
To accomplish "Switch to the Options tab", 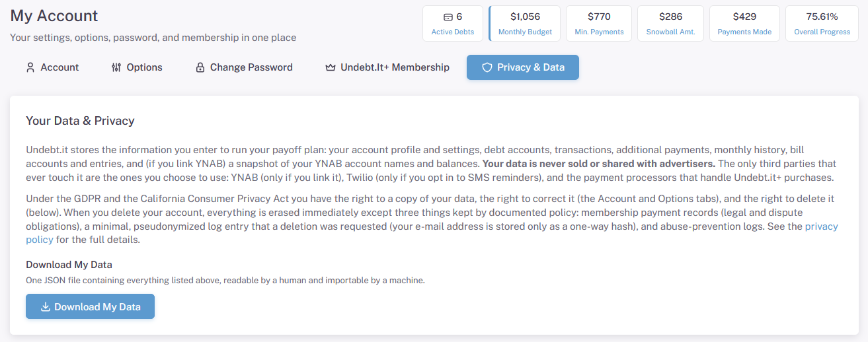I will point(137,67).
